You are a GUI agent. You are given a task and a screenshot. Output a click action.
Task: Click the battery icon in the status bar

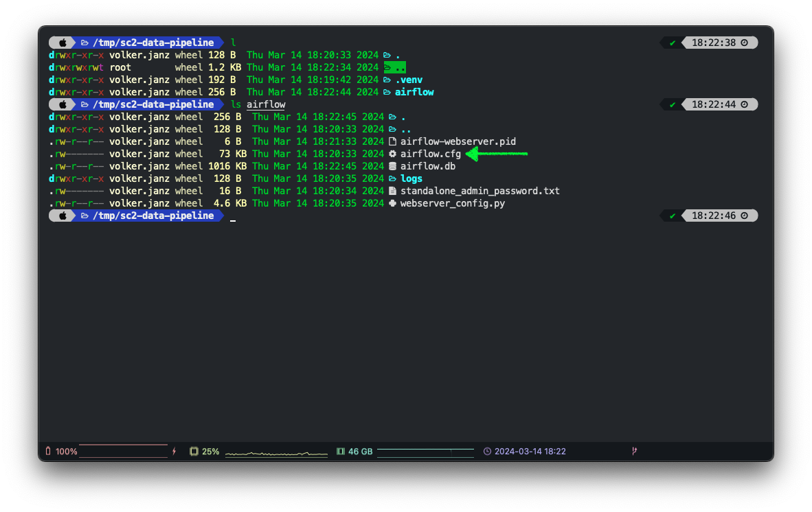[47, 452]
